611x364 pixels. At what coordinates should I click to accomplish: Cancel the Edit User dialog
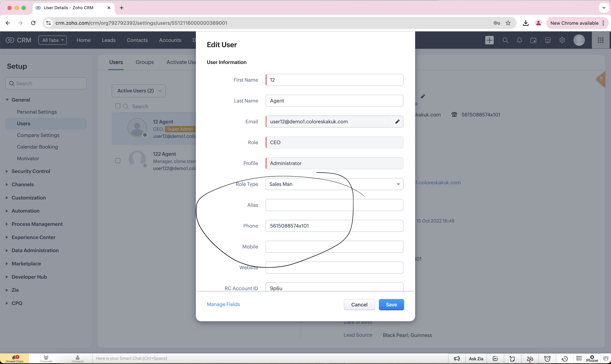coord(359,304)
